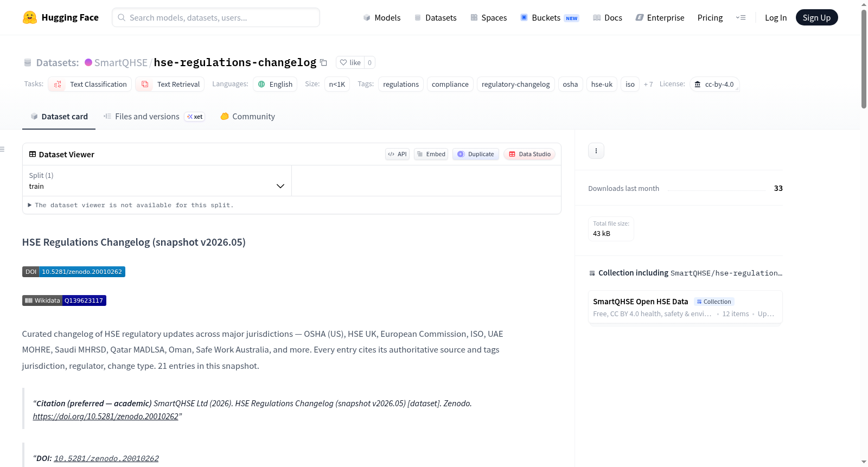The height and width of the screenshot is (467, 868).
Task: Open the SmartQHSE Open HSE Data collection
Action: tap(685, 307)
